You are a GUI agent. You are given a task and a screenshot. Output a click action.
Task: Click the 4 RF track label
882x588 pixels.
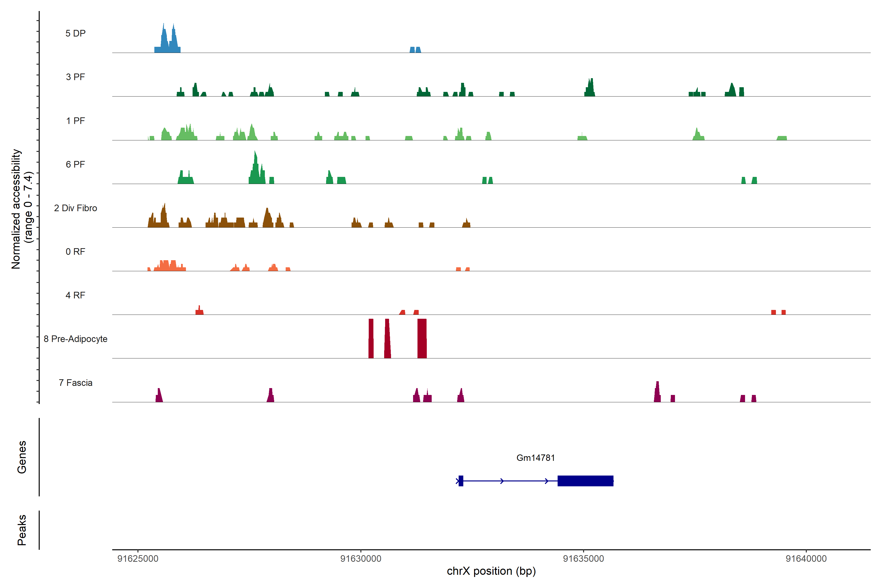pyautogui.click(x=75, y=295)
